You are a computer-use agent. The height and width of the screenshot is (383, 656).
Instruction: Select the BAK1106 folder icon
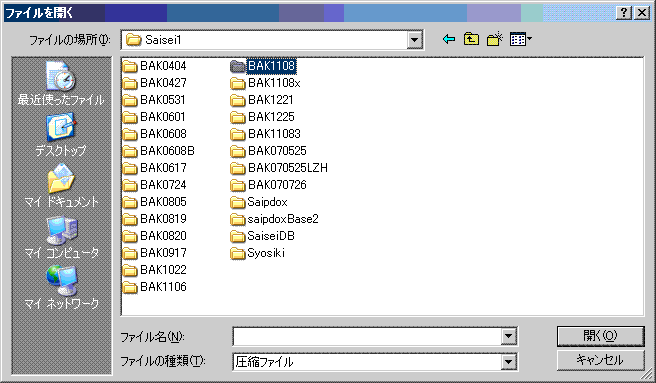click(x=130, y=288)
